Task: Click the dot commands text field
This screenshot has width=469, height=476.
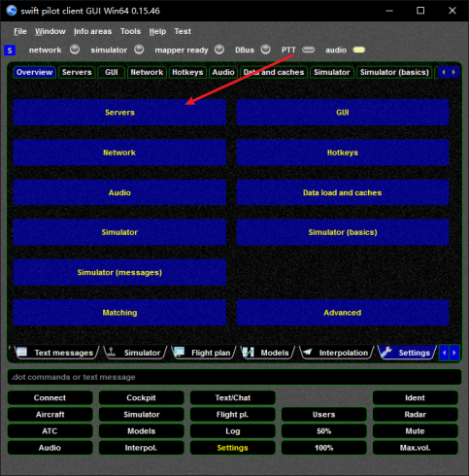Action: 234,377
